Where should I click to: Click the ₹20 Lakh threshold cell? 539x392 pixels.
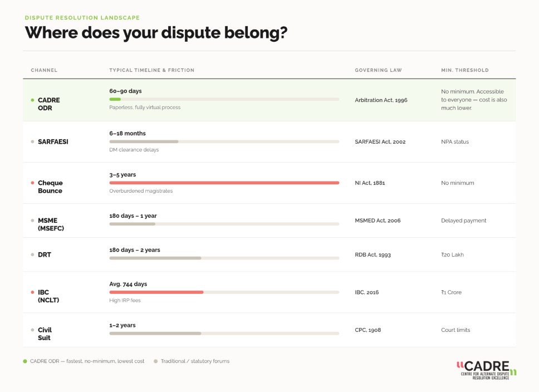[452, 255]
